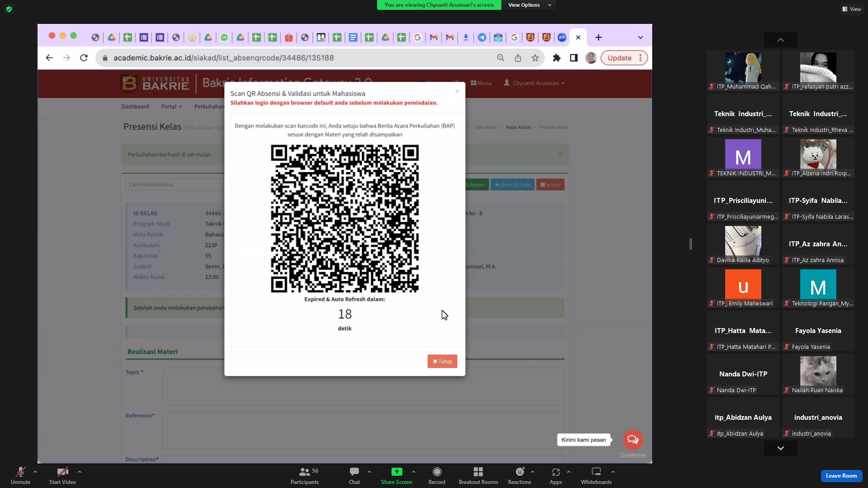868x488 pixels.
Task: Open the Participants panel
Action: tap(305, 475)
